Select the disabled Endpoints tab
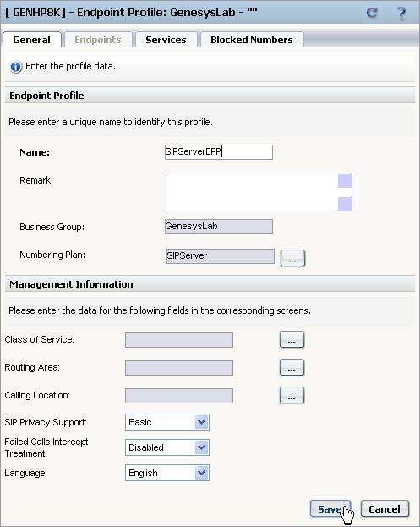Viewport: 420px width, 527px height. 98,40
